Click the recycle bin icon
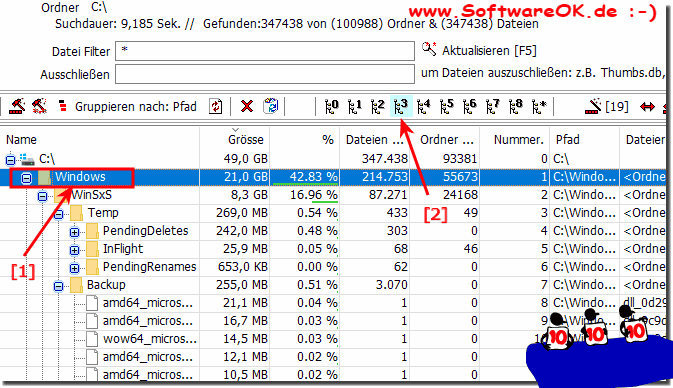673x388 pixels. (x=271, y=106)
